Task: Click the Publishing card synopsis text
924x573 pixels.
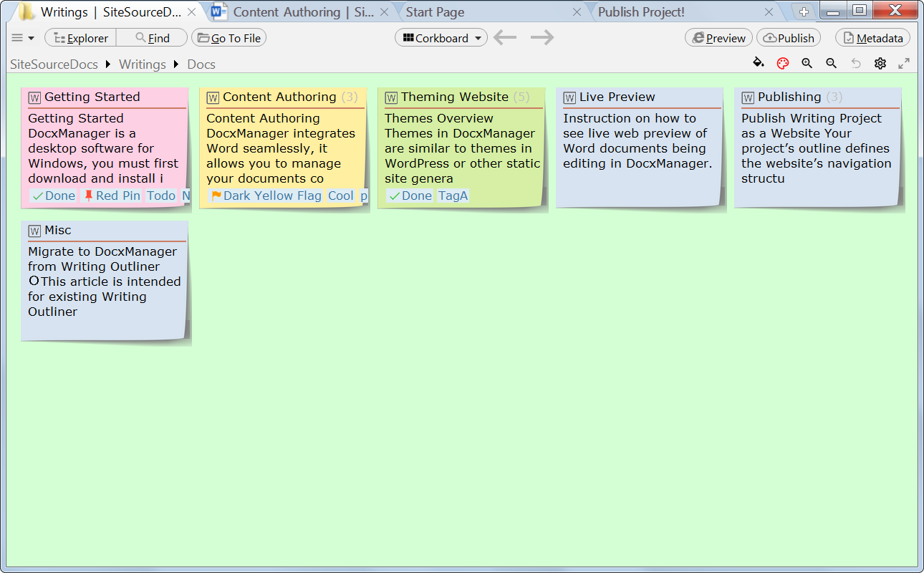Action: [x=815, y=148]
